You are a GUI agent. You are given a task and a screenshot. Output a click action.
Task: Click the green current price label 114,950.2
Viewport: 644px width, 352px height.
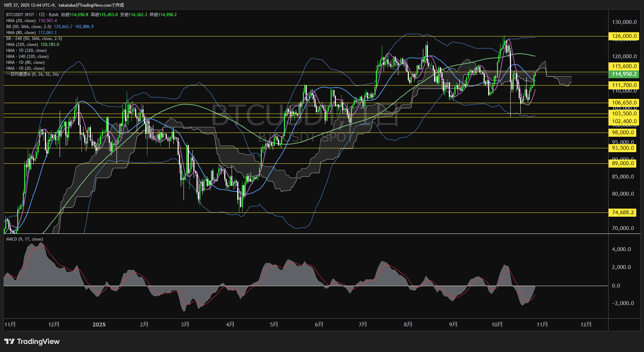click(624, 74)
